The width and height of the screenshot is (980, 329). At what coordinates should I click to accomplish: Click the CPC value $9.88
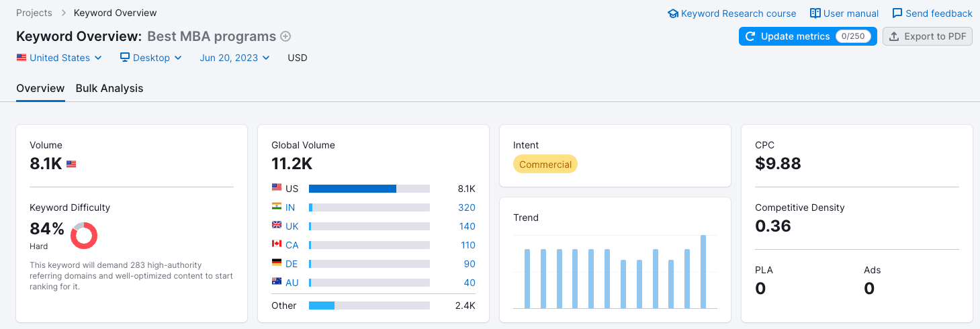[x=778, y=164]
